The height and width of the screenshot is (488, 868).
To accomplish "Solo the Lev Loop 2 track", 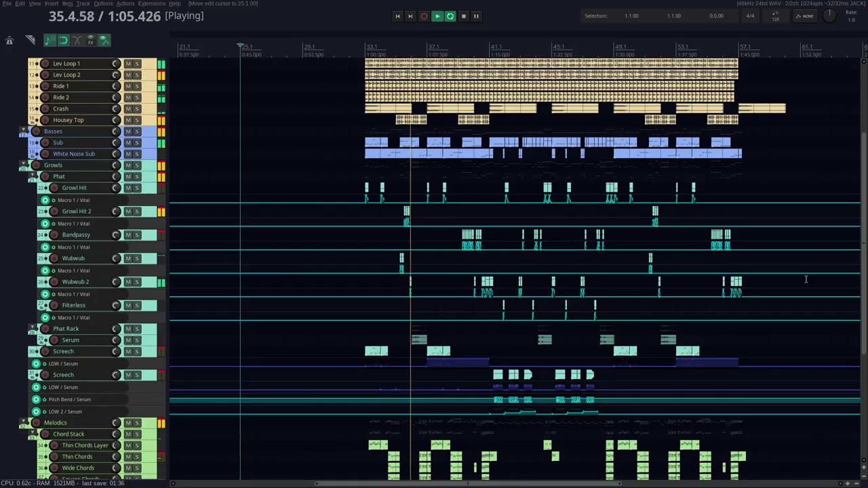I will (x=137, y=75).
